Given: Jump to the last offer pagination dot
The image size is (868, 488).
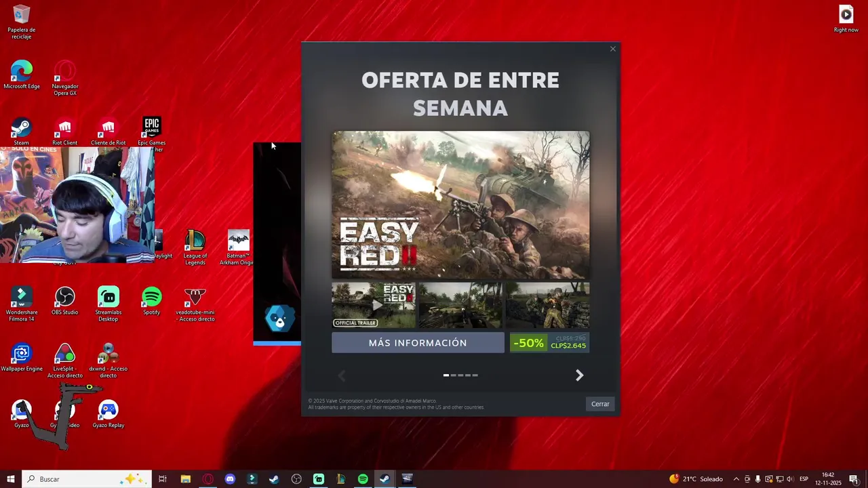Looking at the screenshot, I should 475,375.
